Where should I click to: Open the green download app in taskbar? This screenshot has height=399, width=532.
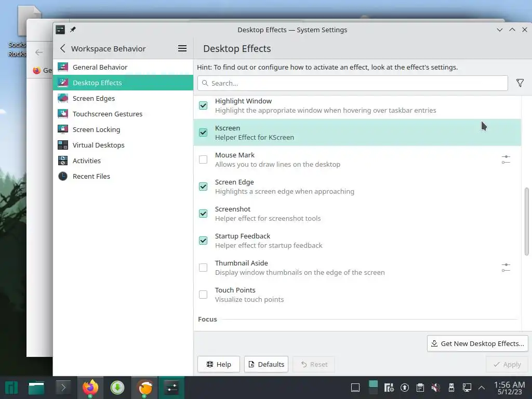(x=117, y=388)
